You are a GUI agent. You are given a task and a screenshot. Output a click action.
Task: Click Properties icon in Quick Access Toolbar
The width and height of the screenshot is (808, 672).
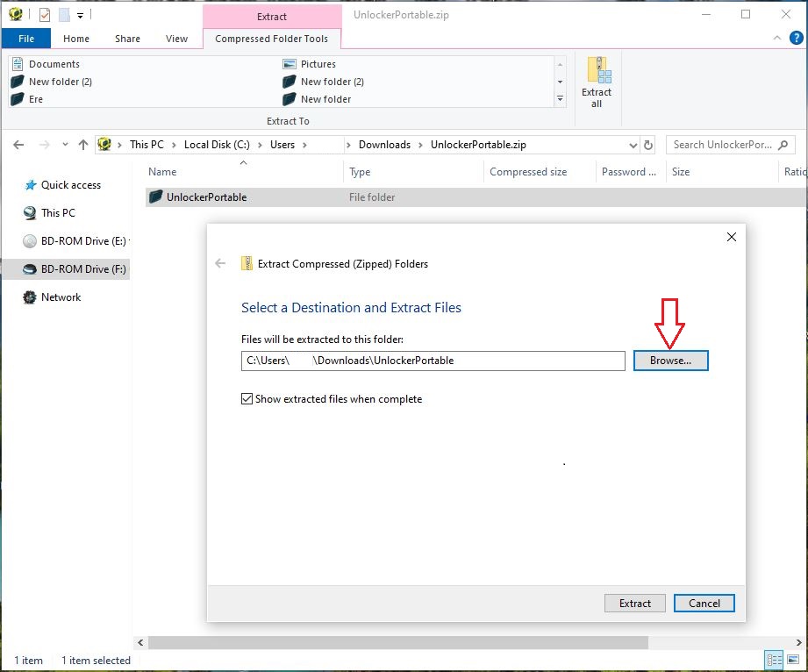click(45, 14)
